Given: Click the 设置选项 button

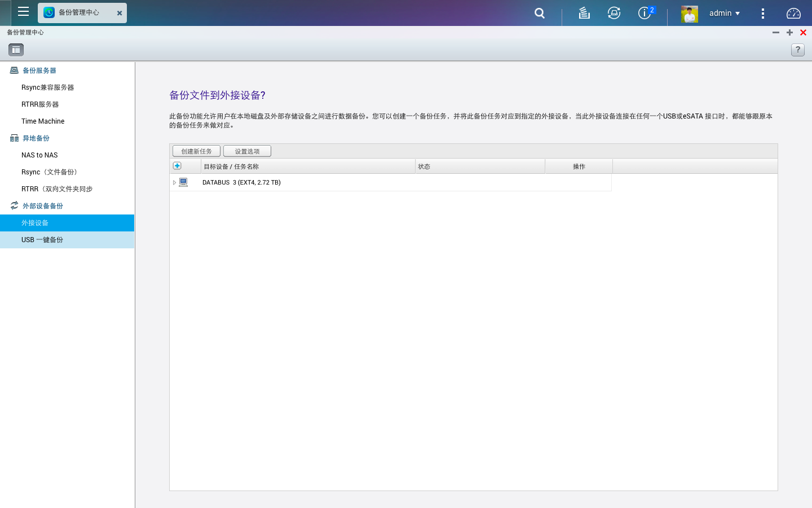Looking at the screenshot, I should (247, 151).
